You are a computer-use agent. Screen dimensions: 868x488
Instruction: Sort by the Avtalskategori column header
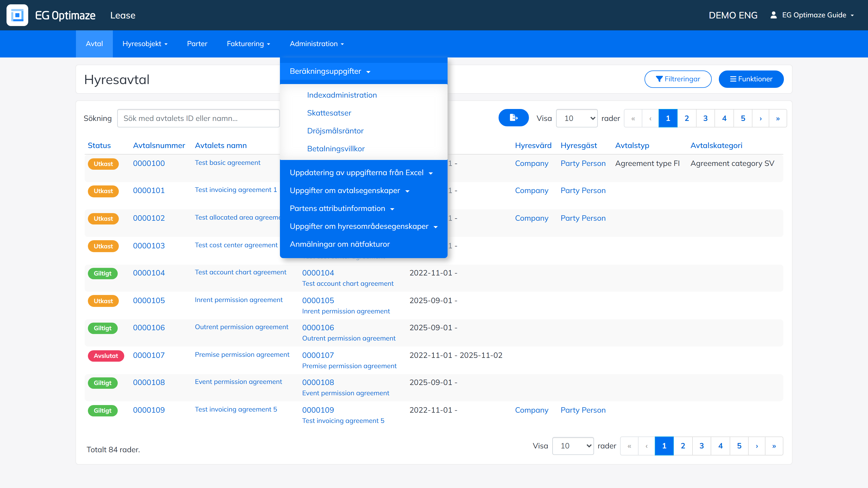[x=716, y=146]
